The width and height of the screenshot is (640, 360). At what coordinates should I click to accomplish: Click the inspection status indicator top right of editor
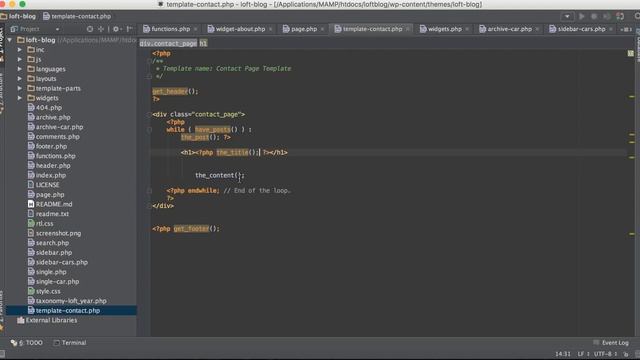tap(631, 53)
